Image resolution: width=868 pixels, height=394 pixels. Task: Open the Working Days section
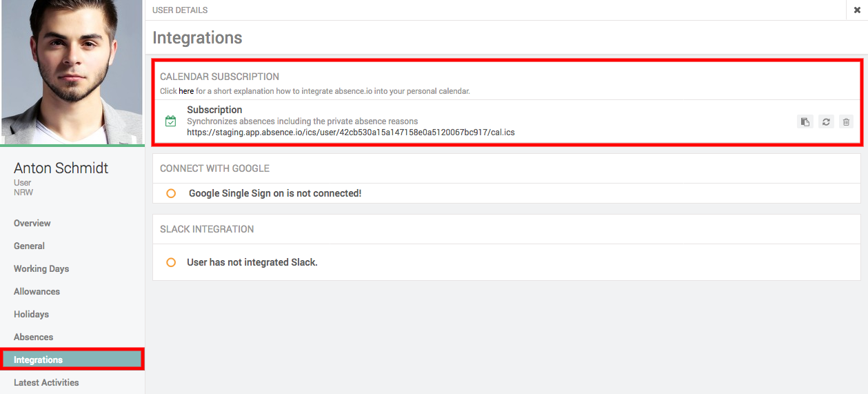41,269
